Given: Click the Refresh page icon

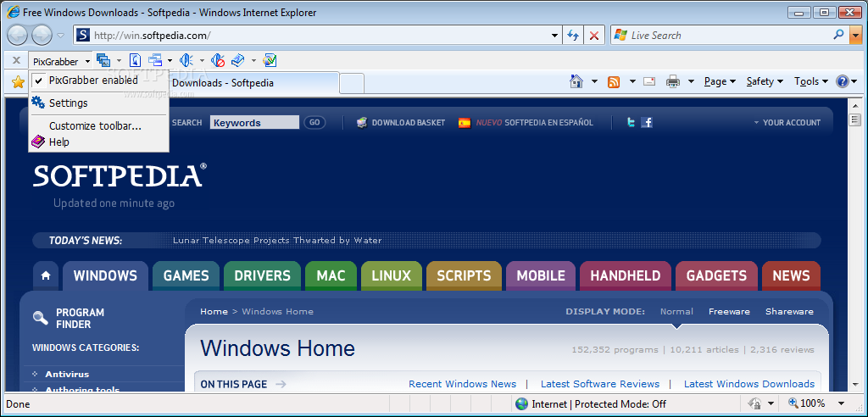Looking at the screenshot, I should (573, 36).
